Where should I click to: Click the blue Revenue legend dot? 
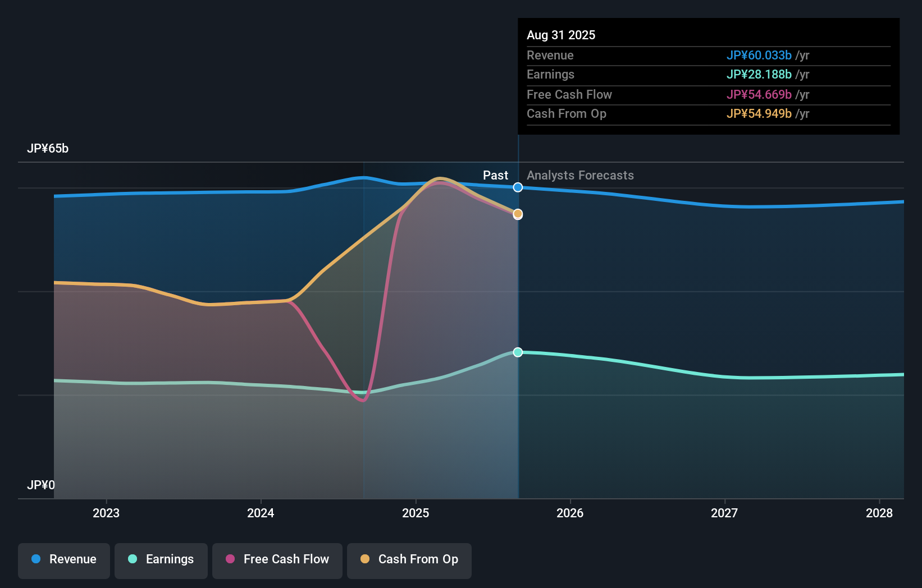36,559
